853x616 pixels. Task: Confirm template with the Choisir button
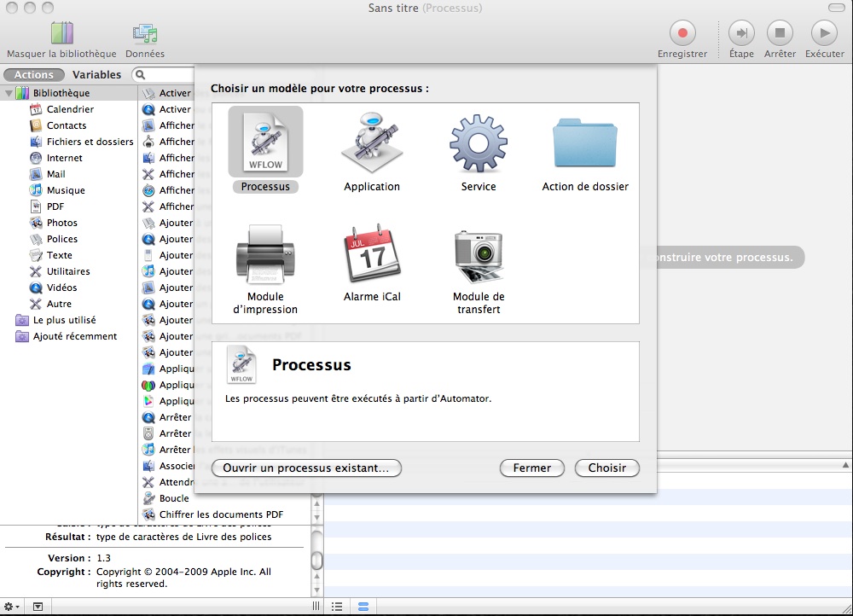tap(607, 468)
